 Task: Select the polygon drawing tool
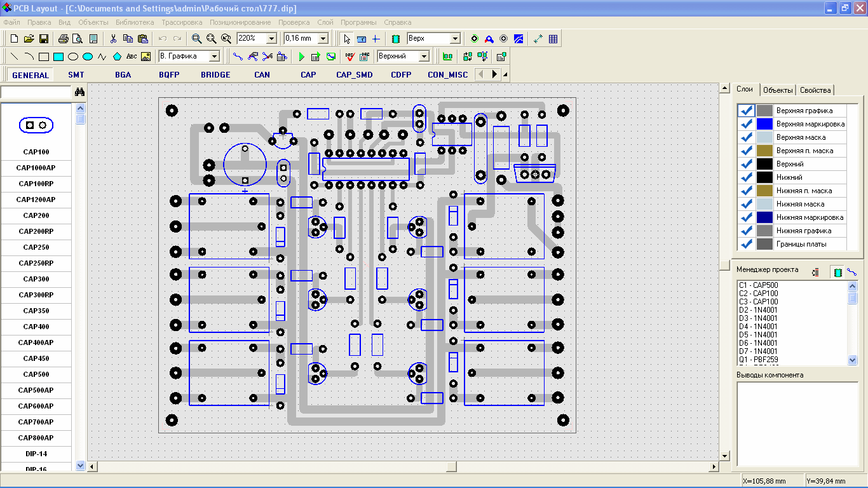click(x=117, y=57)
